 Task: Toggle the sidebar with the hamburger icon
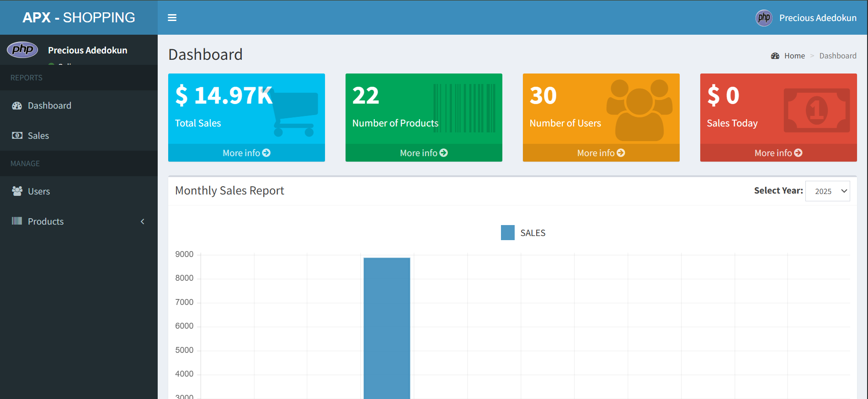172,18
